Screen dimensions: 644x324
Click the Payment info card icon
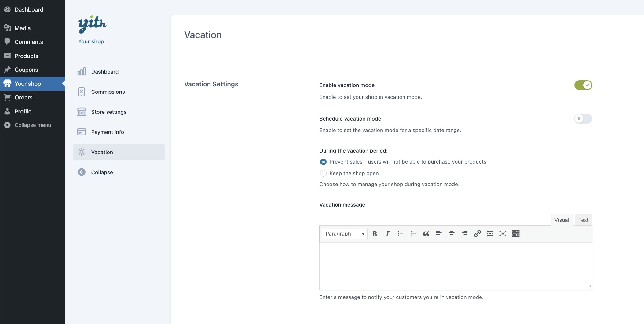(x=82, y=132)
